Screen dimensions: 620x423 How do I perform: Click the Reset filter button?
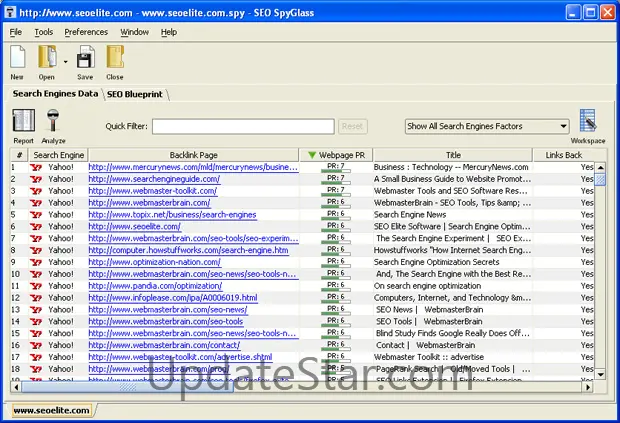[352, 127]
